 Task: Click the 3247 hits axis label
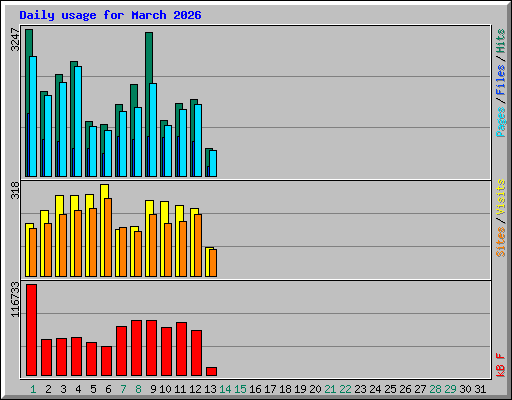click(15, 40)
